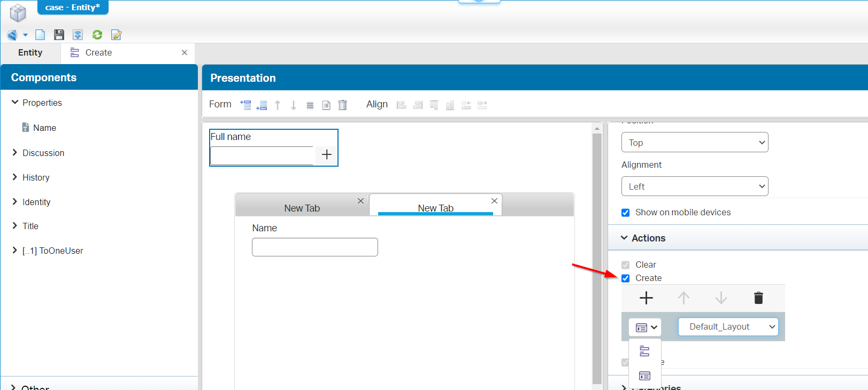The height and width of the screenshot is (390, 868).
Task: Click the new document icon in toolbar
Action: [x=40, y=35]
